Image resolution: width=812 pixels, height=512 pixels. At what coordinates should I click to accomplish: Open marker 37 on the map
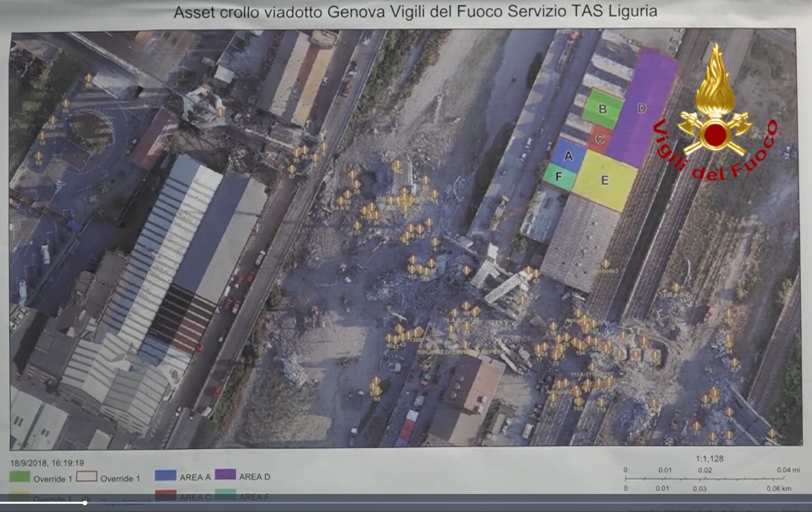(x=357, y=226)
